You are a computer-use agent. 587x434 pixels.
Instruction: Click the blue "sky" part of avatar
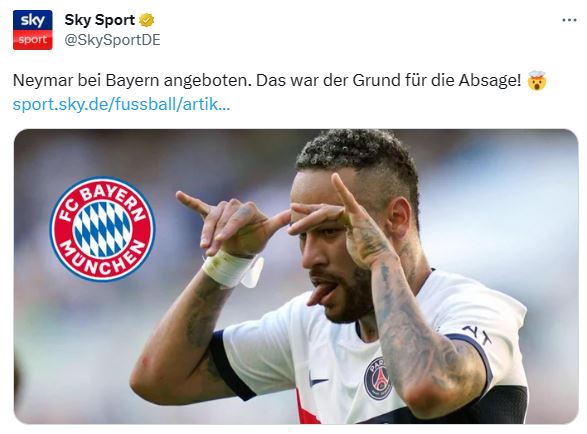click(33, 20)
